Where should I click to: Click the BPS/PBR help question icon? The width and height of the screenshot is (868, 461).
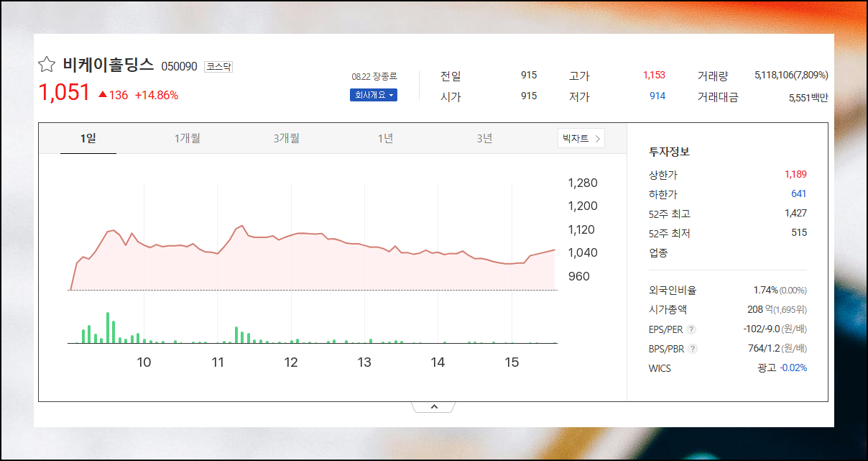693,349
